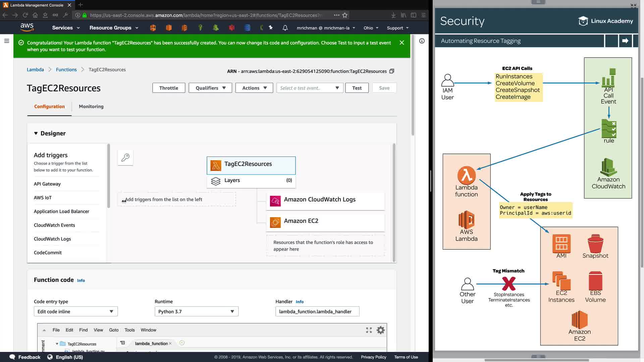Open the Functions breadcrumb link
644x362 pixels.
(66, 69)
